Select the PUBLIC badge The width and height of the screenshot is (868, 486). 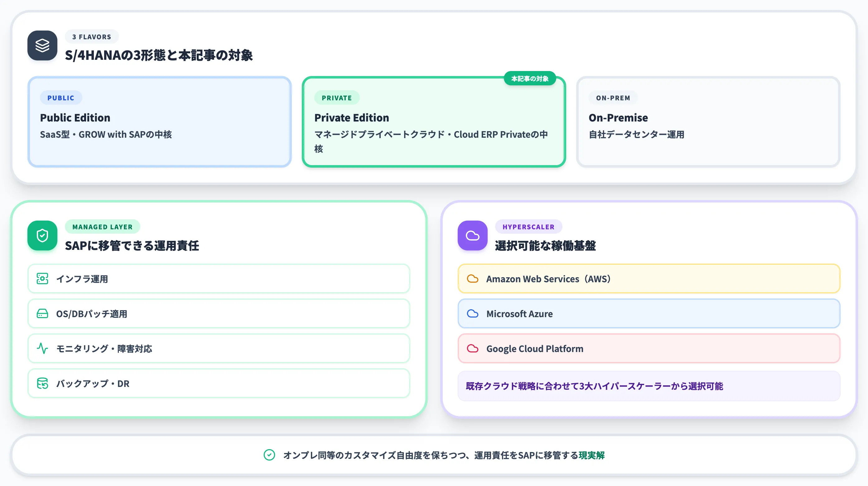[61, 98]
